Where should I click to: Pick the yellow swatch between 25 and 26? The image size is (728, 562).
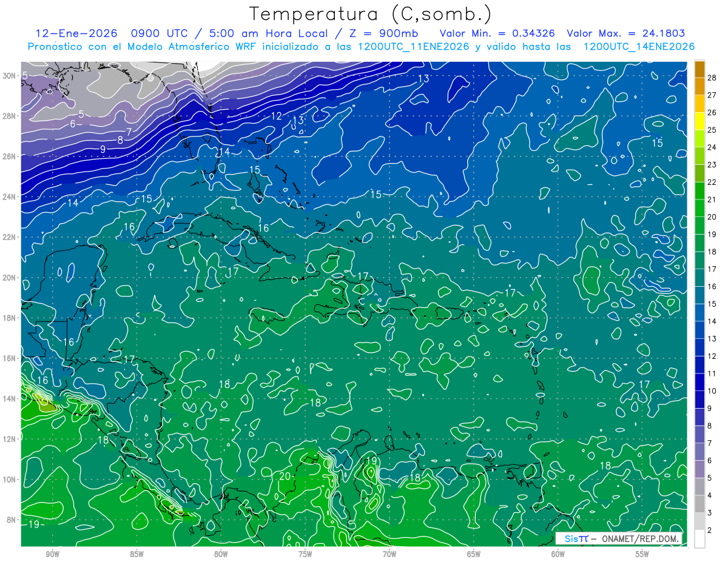coord(699,121)
